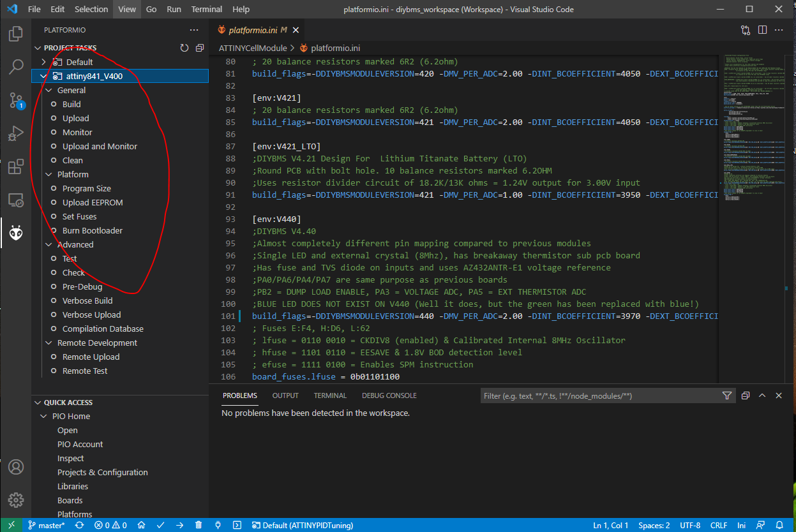Collapse the attiny841_V400 environment
This screenshot has height=532, width=796.
point(43,76)
